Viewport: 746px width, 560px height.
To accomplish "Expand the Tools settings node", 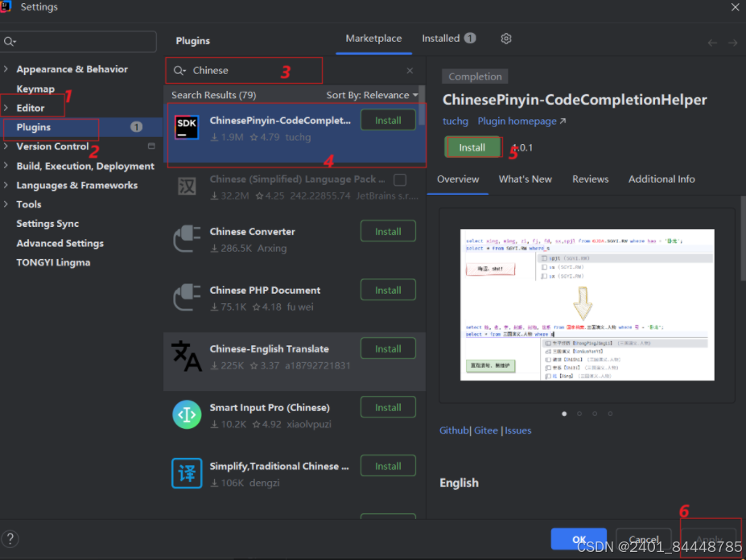I will click(6, 204).
